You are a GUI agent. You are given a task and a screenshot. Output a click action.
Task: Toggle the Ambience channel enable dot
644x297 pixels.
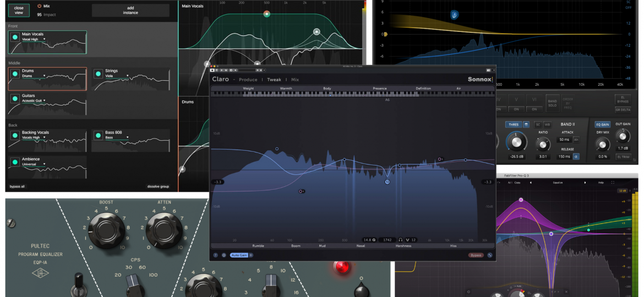coord(15,162)
